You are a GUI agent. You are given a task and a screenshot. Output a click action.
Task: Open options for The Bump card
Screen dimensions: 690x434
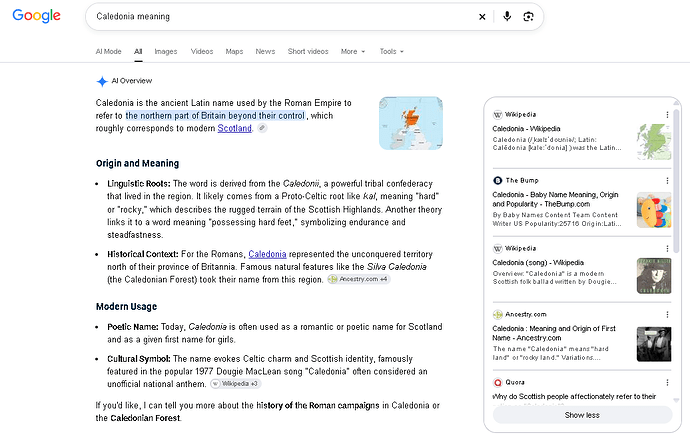667,181
